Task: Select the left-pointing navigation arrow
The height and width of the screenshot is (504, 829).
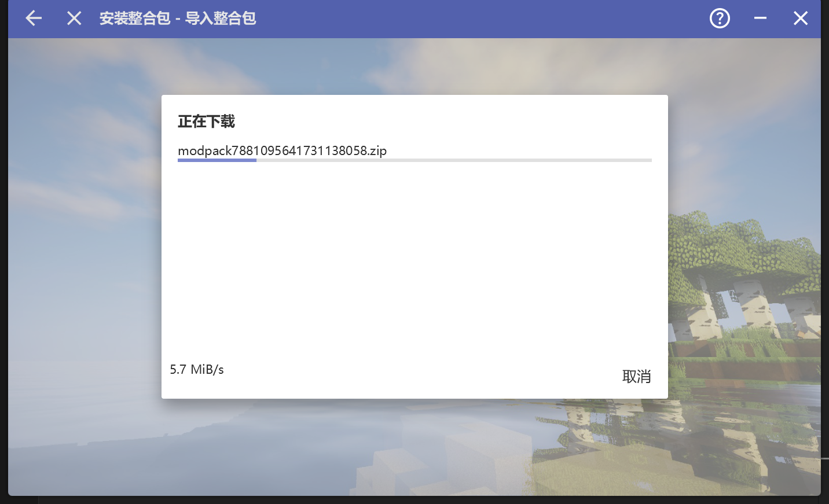Action: click(33, 18)
